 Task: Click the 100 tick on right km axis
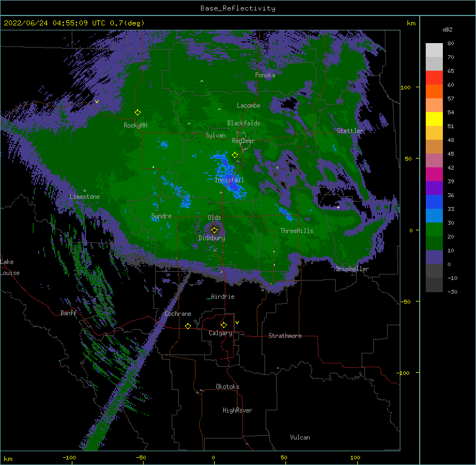pyautogui.click(x=405, y=87)
